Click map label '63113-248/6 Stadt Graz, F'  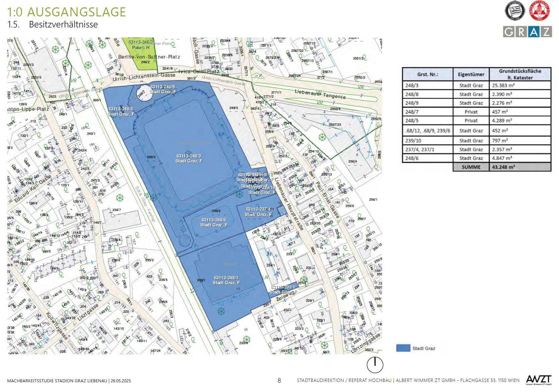[x=214, y=222]
